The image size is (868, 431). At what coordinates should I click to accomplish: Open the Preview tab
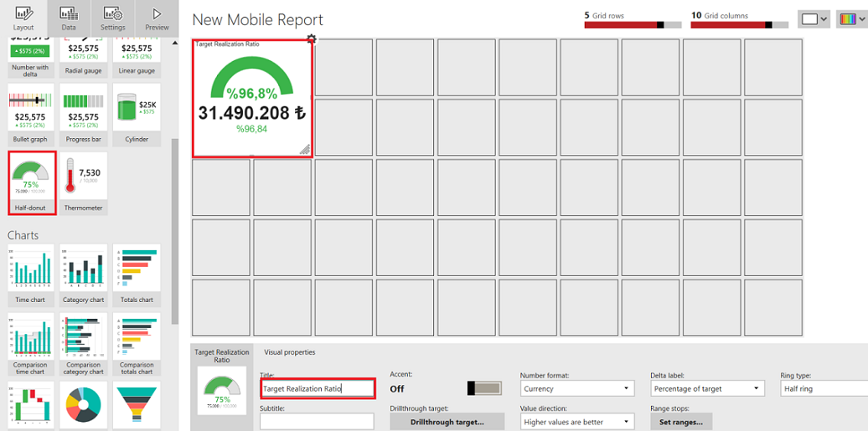click(158, 18)
